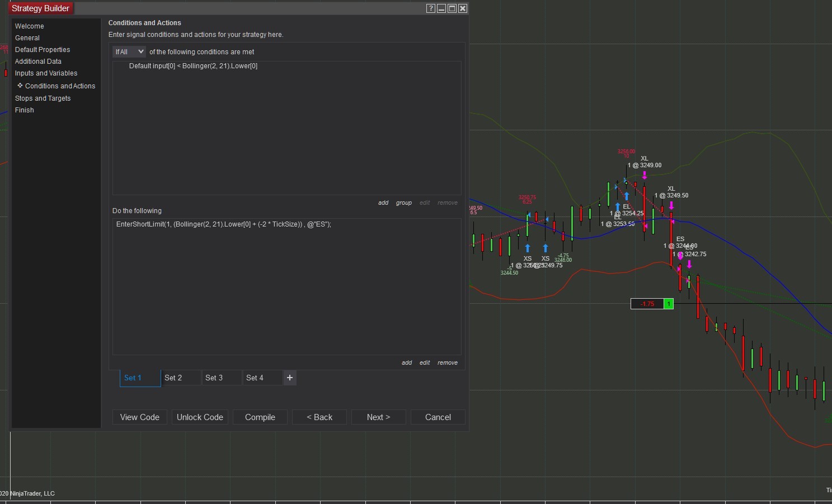
Task: Open the Inputs and Variables step
Action: [46, 73]
